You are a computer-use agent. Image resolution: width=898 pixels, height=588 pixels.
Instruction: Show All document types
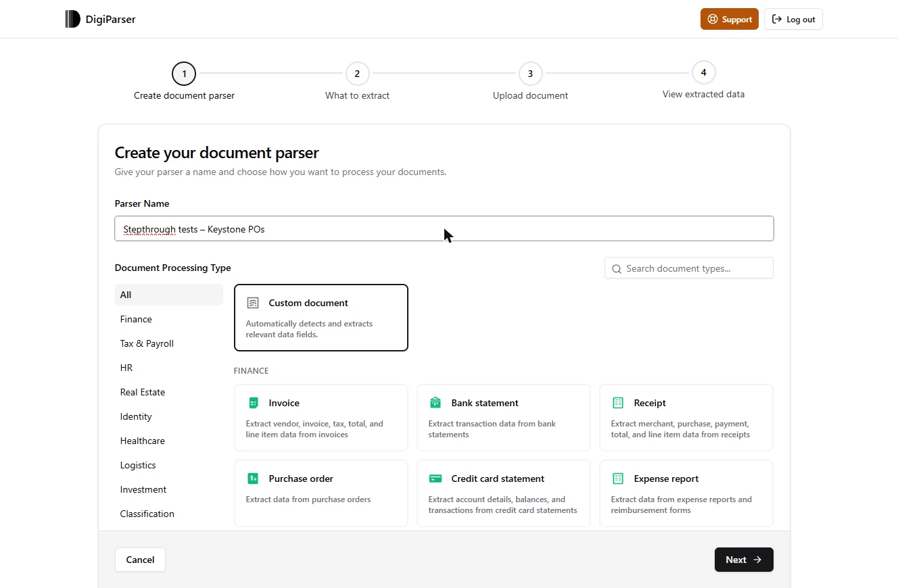pos(169,295)
